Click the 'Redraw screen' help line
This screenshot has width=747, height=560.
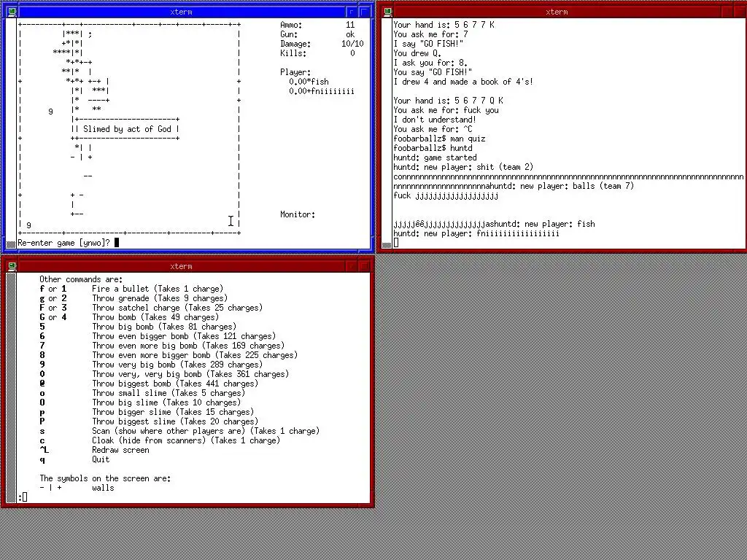click(x=120, y=450)
